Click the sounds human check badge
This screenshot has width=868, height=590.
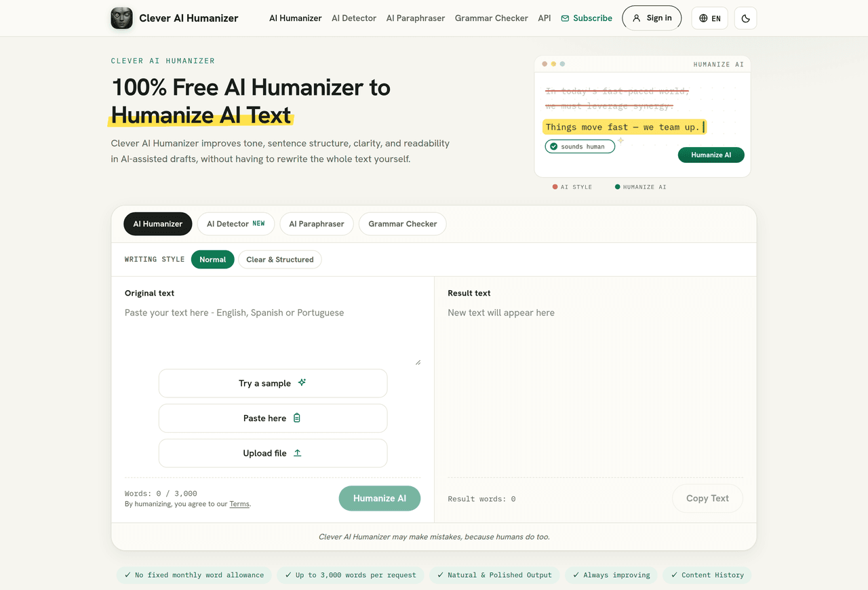pyautogui.click(x=580, y=146)
